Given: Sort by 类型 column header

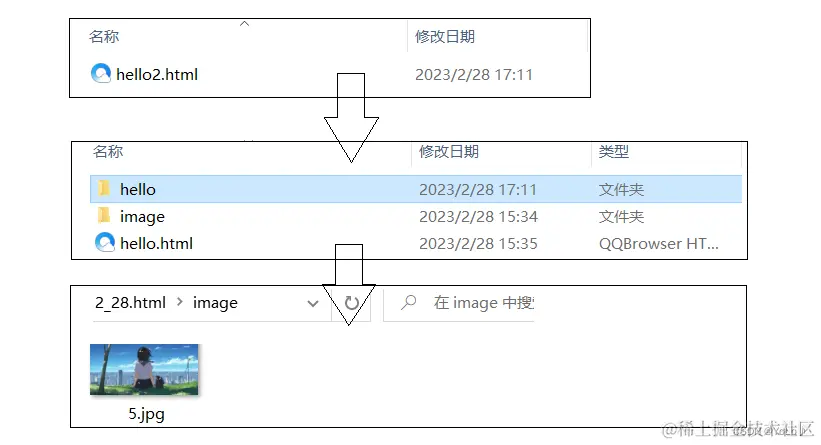Looking at the screenshot, I should 614,152.
